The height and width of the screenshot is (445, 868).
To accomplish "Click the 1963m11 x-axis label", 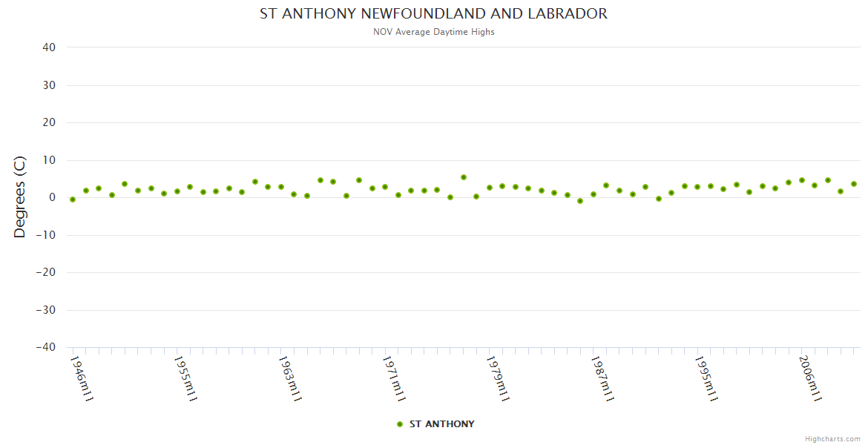I will pos(289,378).
